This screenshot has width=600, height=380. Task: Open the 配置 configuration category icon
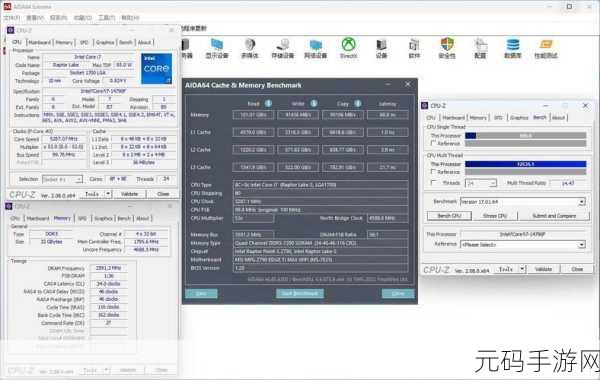tap(480, 47)
